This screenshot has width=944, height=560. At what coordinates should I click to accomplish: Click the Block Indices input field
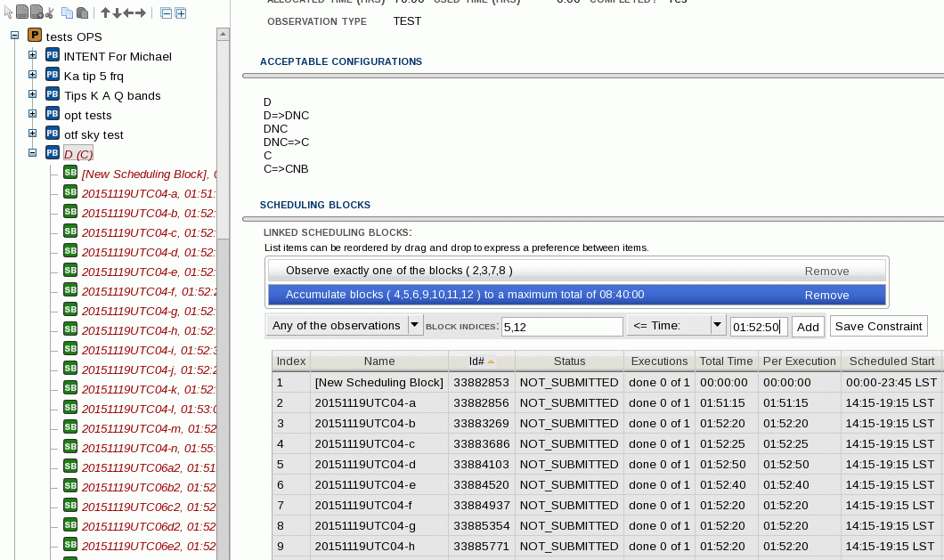(561, 327)
